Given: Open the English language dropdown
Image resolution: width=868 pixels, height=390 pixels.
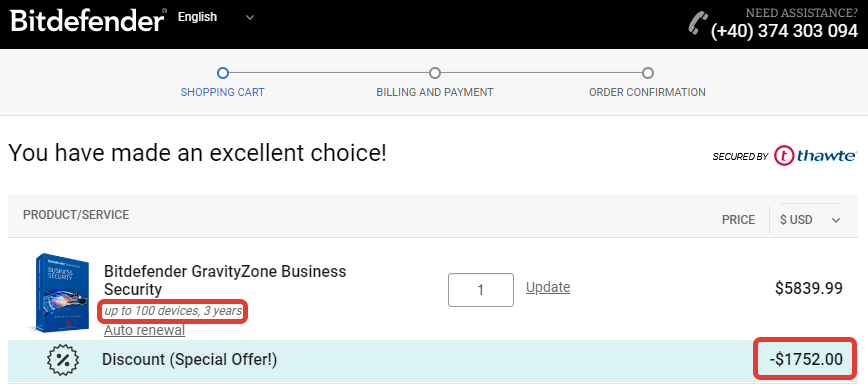Looking at the screenshot, I should pos(216,17).
